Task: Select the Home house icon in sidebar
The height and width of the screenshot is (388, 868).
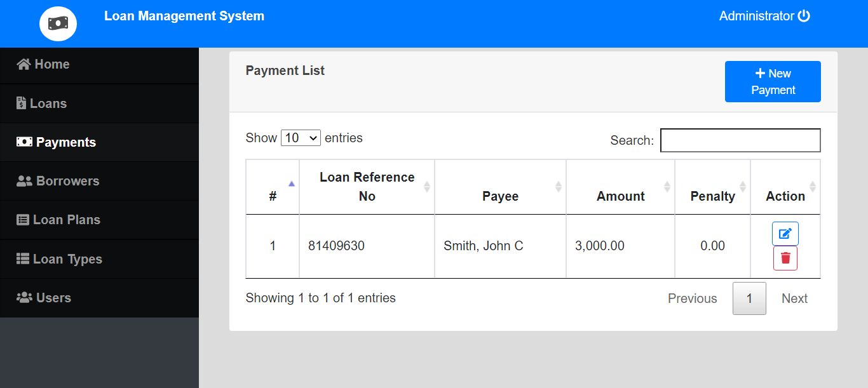Action: (24, 64)
